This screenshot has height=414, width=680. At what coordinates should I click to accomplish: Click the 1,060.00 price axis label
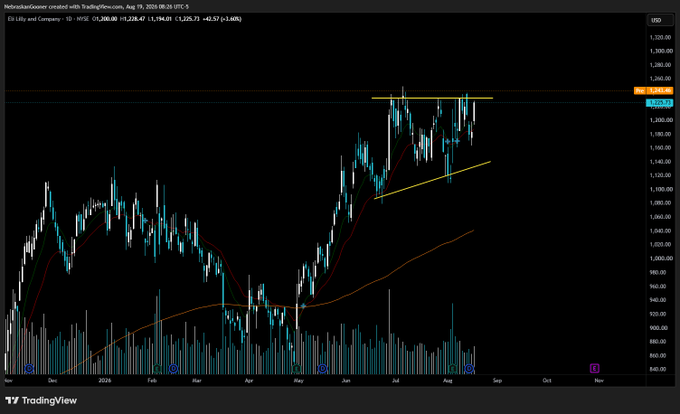tap(660, 217)
